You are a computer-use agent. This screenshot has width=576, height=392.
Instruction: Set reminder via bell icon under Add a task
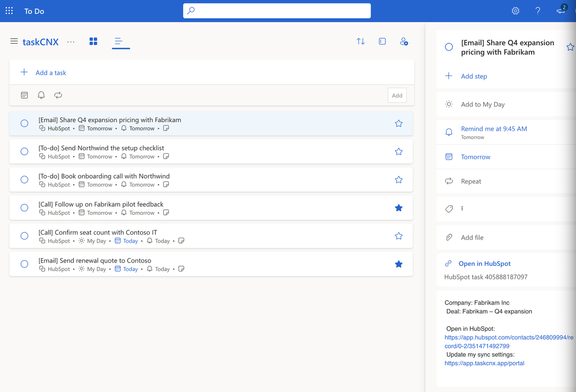[x=41, y=95]
